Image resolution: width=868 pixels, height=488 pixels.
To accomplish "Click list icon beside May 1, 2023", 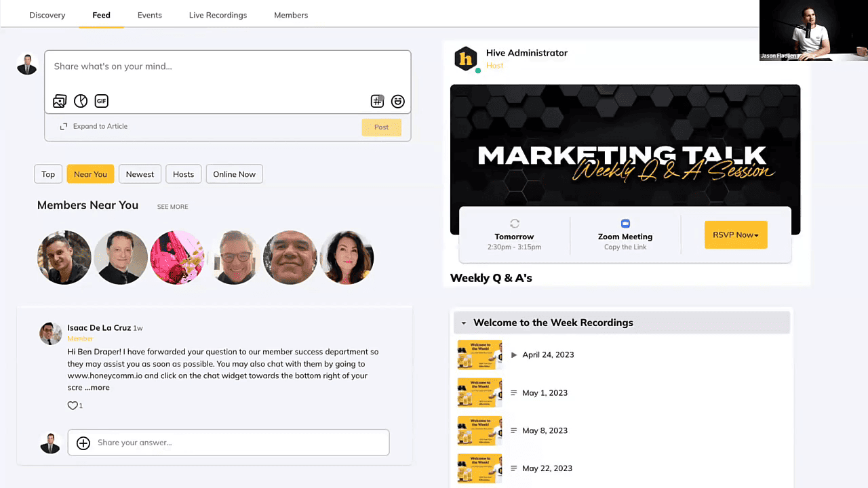I will click(x=514, y=392).
